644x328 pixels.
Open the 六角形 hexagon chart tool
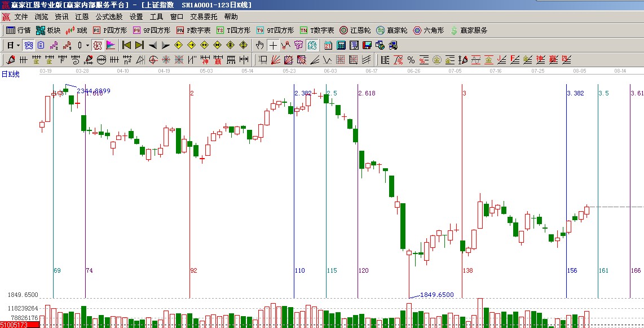tap(429, 30)
